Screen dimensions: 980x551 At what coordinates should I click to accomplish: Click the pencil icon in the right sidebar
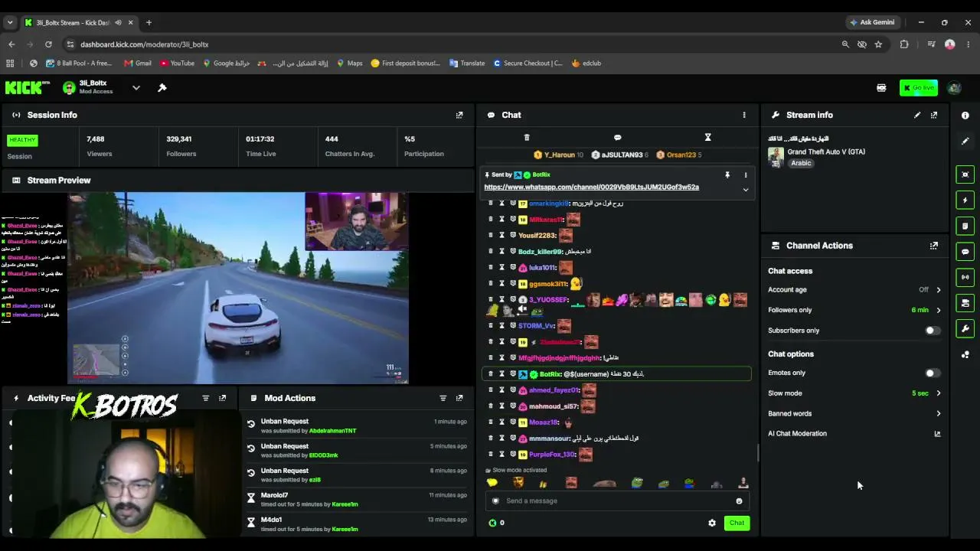(965, 142)
